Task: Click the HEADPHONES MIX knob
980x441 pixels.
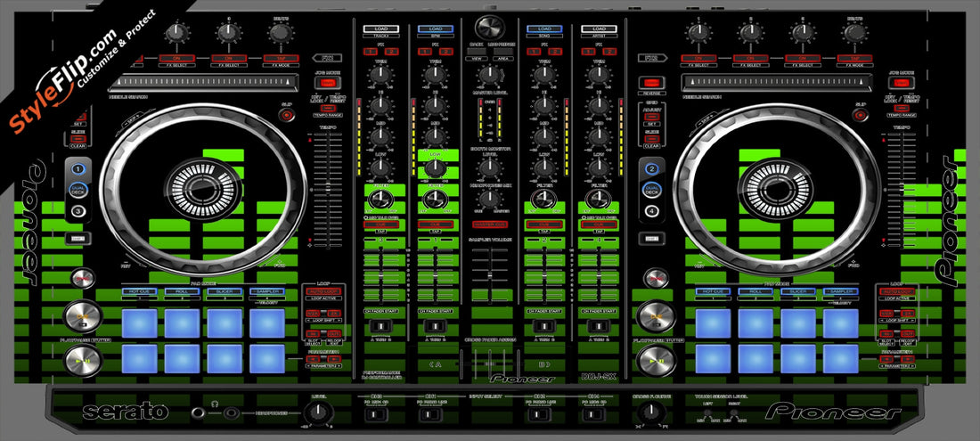Action: click(x=489, y=200)
